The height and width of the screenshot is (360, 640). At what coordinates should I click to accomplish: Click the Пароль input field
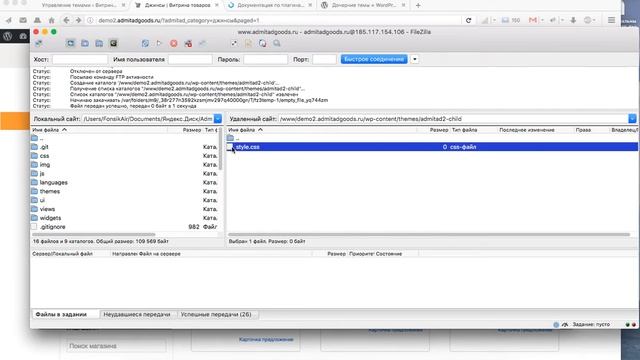pos(266,60)
